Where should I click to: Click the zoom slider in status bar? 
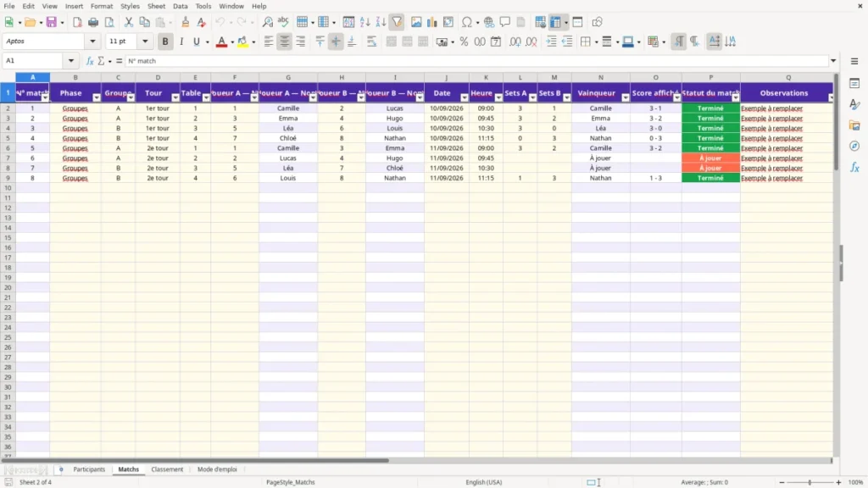click(x=810, y=482)
